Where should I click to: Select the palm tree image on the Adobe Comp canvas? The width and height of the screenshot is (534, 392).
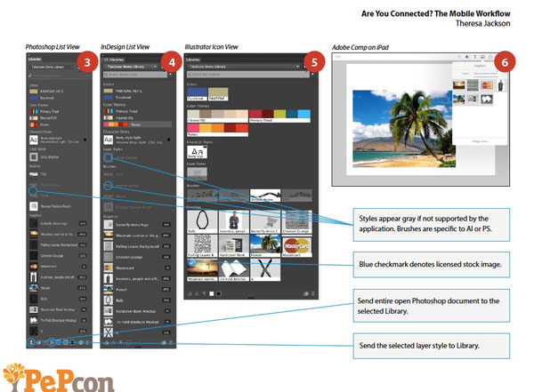coord(404,129)
